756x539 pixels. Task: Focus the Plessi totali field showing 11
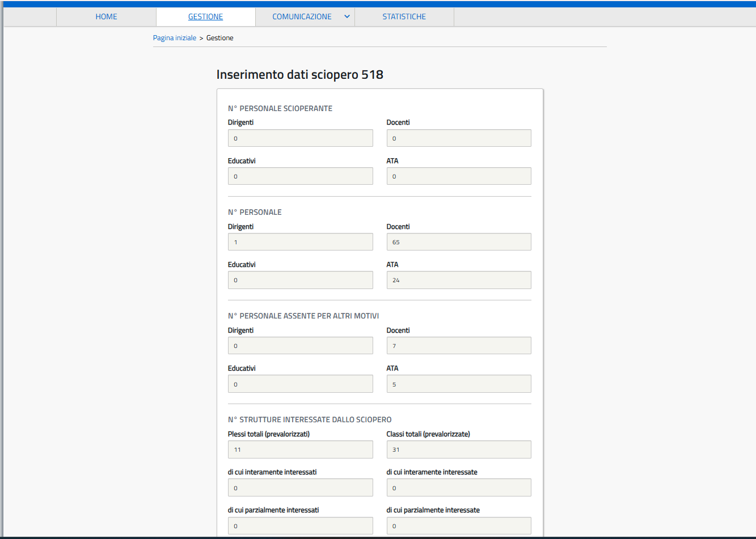pyautogui.click(x=300, y=449)
